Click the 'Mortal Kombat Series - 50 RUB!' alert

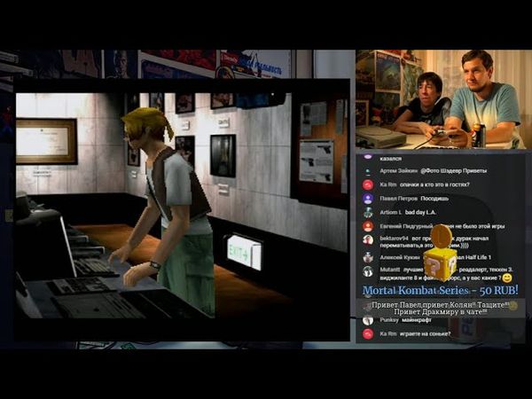pos(441,291)
